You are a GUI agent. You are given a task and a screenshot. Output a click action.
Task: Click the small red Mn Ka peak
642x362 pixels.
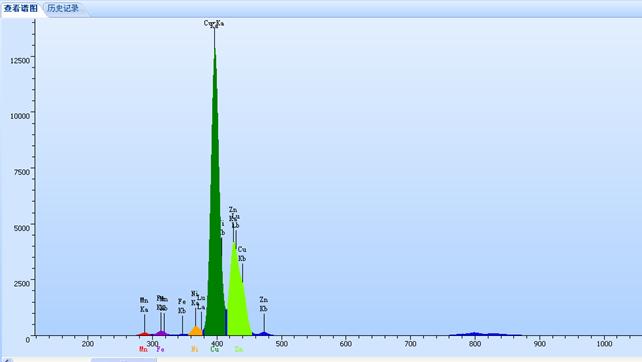click(144, 334)
